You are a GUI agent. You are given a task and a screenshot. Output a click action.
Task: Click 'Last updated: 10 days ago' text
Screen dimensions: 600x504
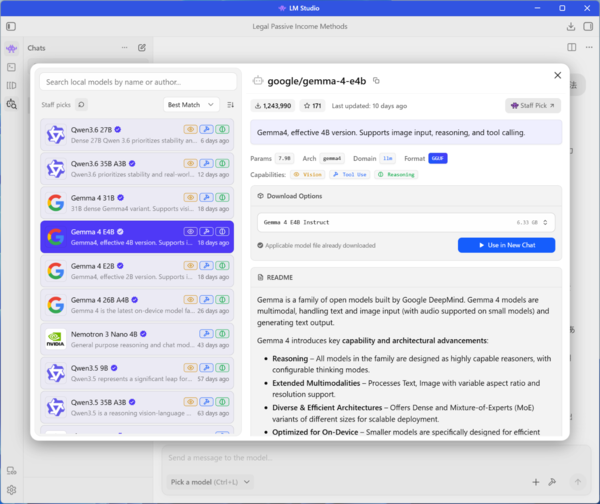(x=369, y=106)
